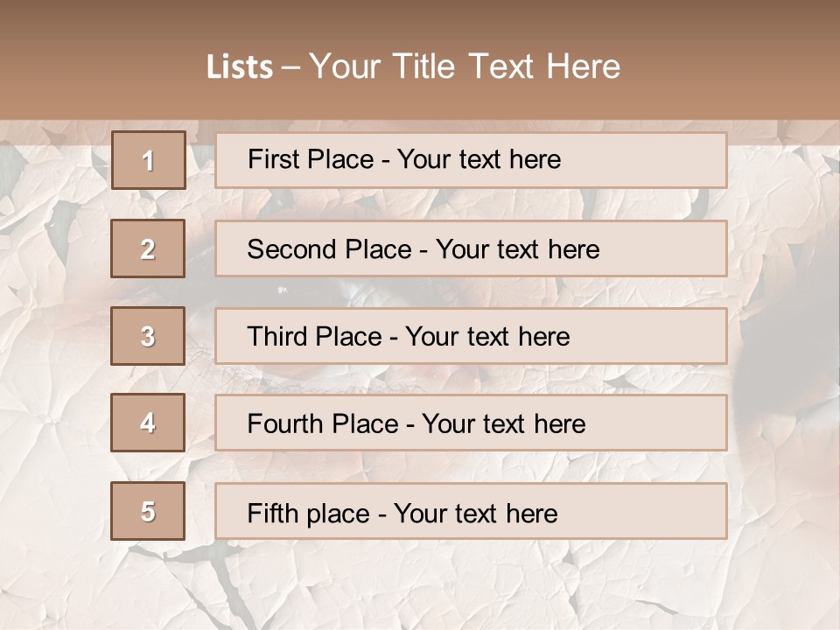Click 'Your text here' beside Fourth Place

pos(503,424)
